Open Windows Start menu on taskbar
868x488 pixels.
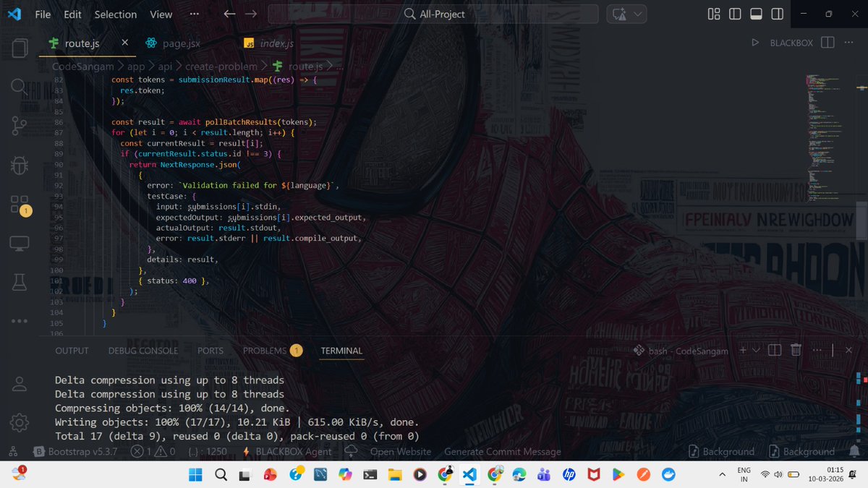(196, 474)
